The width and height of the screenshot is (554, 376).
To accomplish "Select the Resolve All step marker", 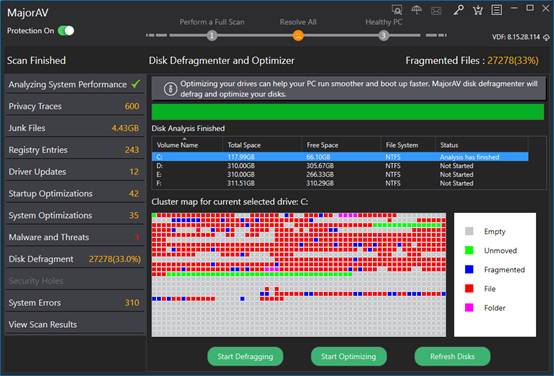I will click(x=298, y=35).
